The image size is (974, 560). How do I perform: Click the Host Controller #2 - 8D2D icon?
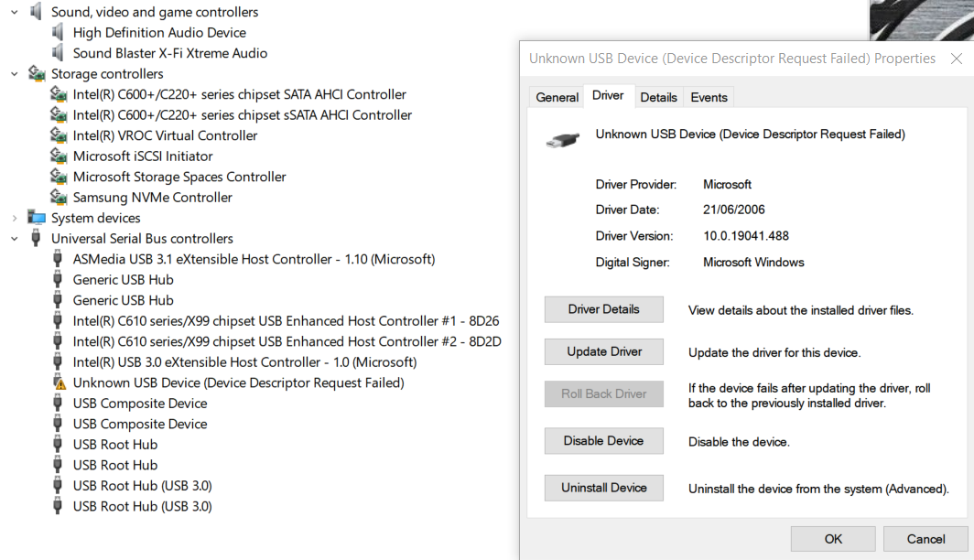[58, 340]
